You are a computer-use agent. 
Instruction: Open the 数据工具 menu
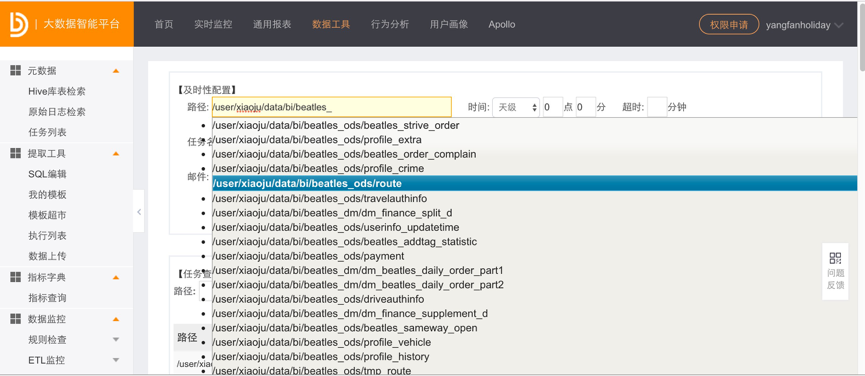(331, 24)
